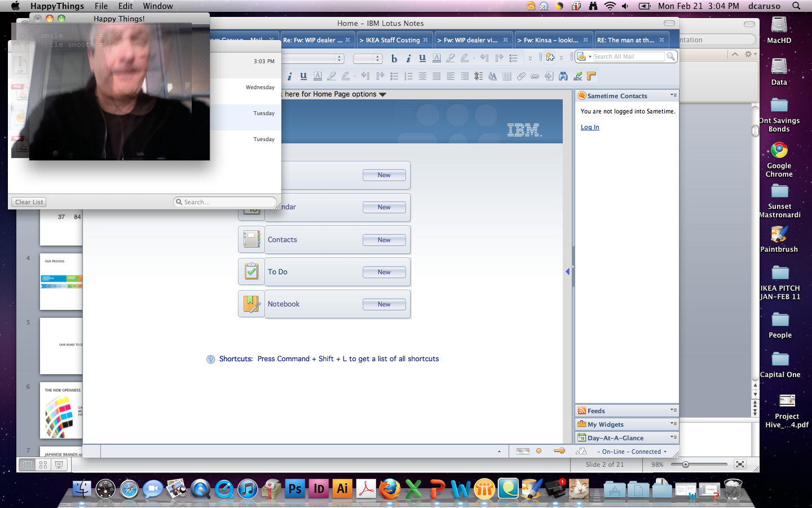
Task: Expand the Home Page options dropdown
Action: [383, 94]
